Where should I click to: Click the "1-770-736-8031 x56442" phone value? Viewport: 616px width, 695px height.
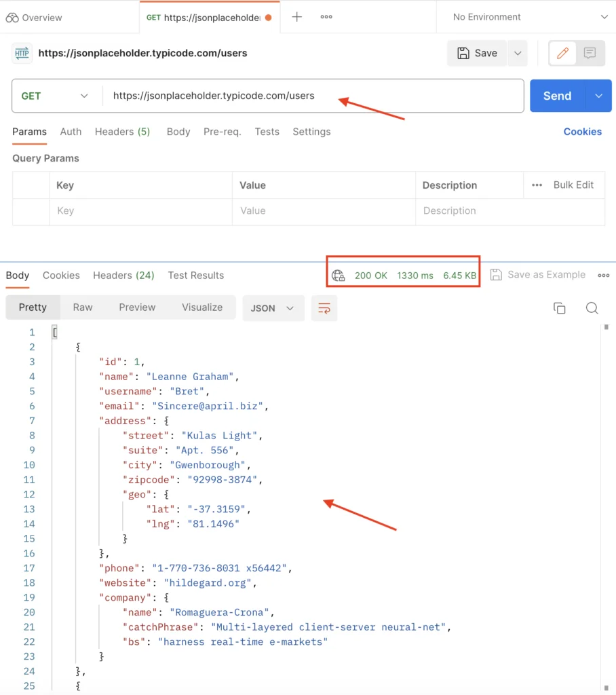point(219,568)
